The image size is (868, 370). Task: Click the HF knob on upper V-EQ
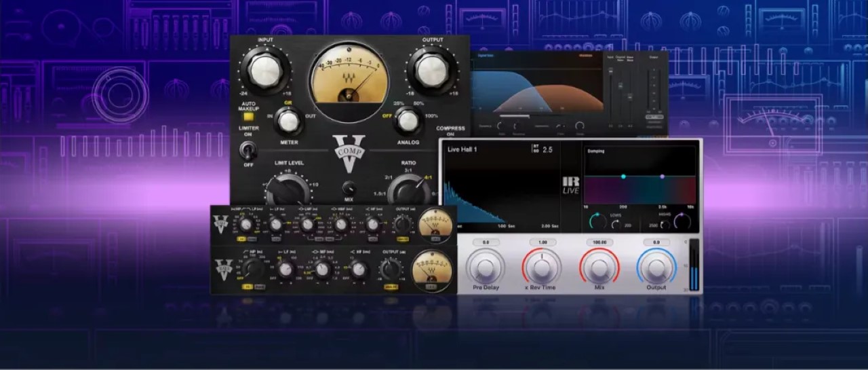click(x=372, y=225)
